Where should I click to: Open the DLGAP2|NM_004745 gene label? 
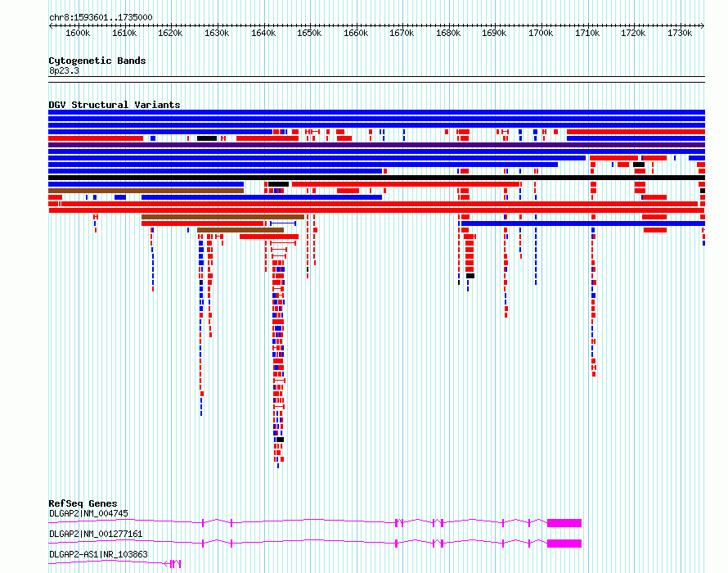88,513
